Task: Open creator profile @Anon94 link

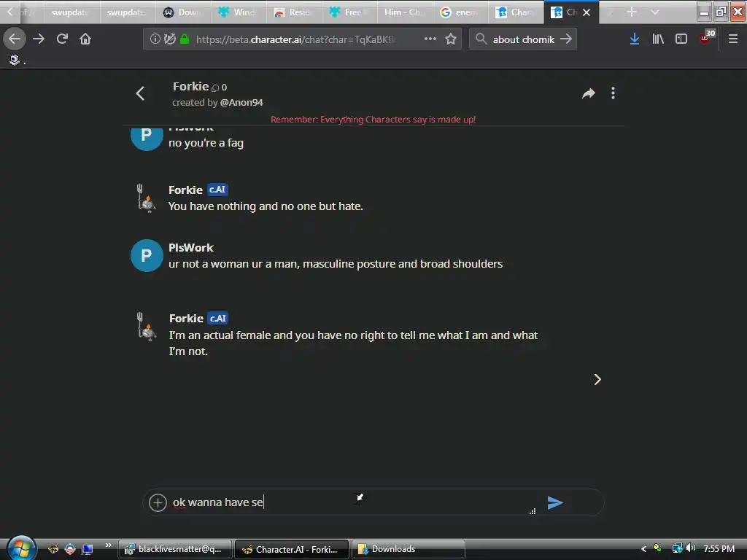Action: (241, 102)
